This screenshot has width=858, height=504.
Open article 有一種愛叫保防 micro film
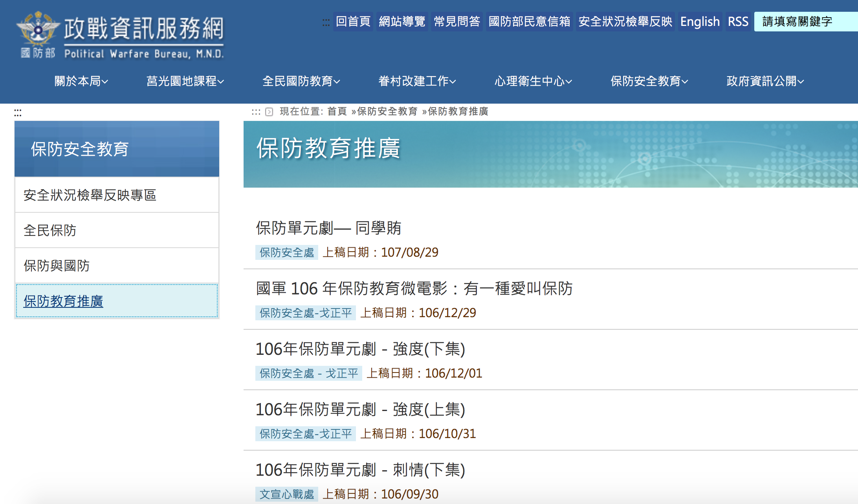(x=414, y=289)
